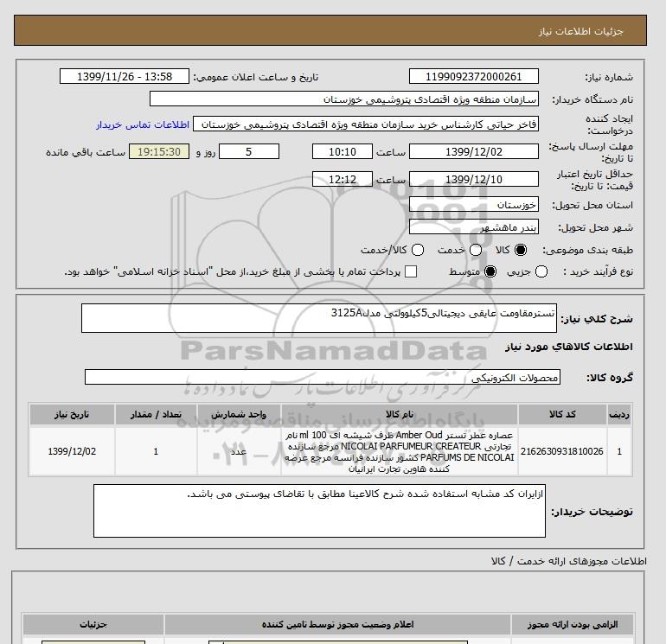The height and width of the screenshot is (644, 666).
Task: Click the remaining days field showing 5
Action: 249,151
